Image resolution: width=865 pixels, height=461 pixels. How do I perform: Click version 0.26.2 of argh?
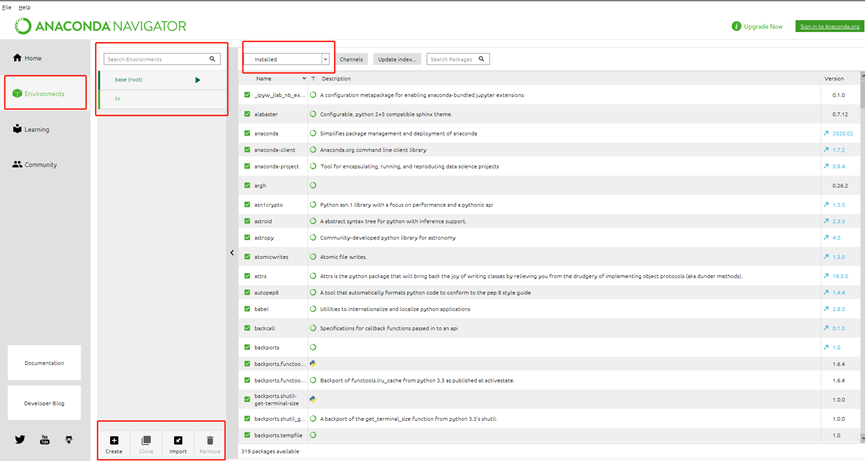click(840, 185)
